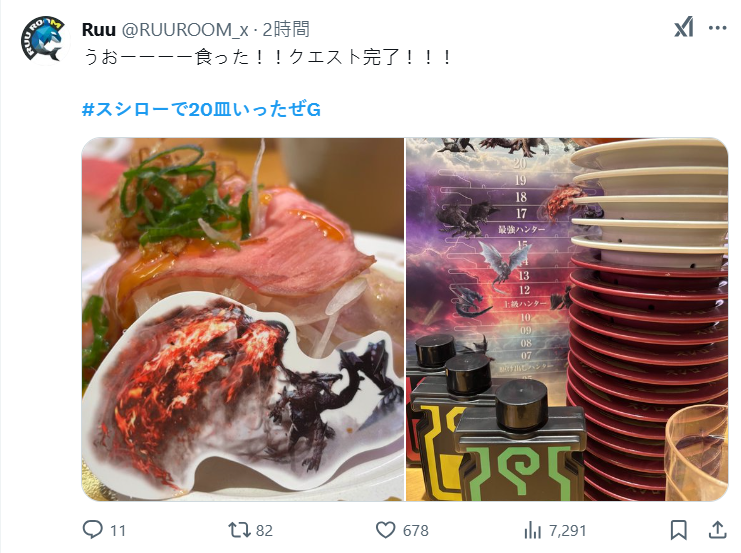Click the 2時間 timestamp
741x553 pixels.
click(286, 29)
